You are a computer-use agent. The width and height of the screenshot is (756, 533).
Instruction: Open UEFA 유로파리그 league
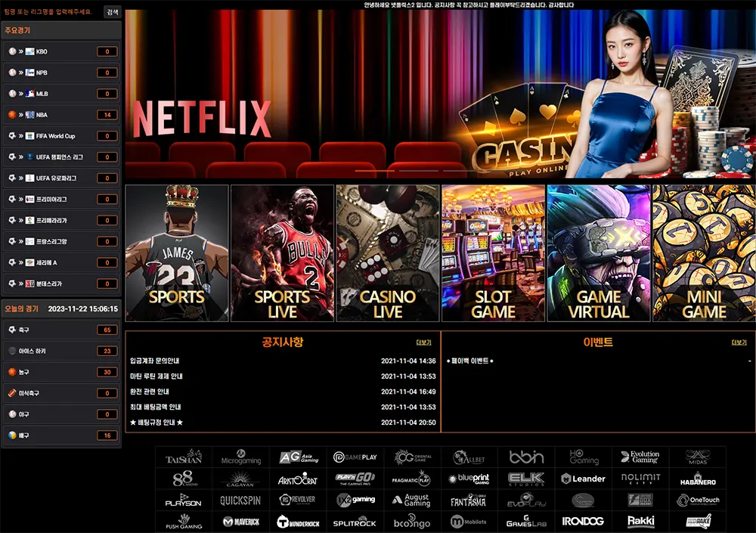tap(61, 178)
